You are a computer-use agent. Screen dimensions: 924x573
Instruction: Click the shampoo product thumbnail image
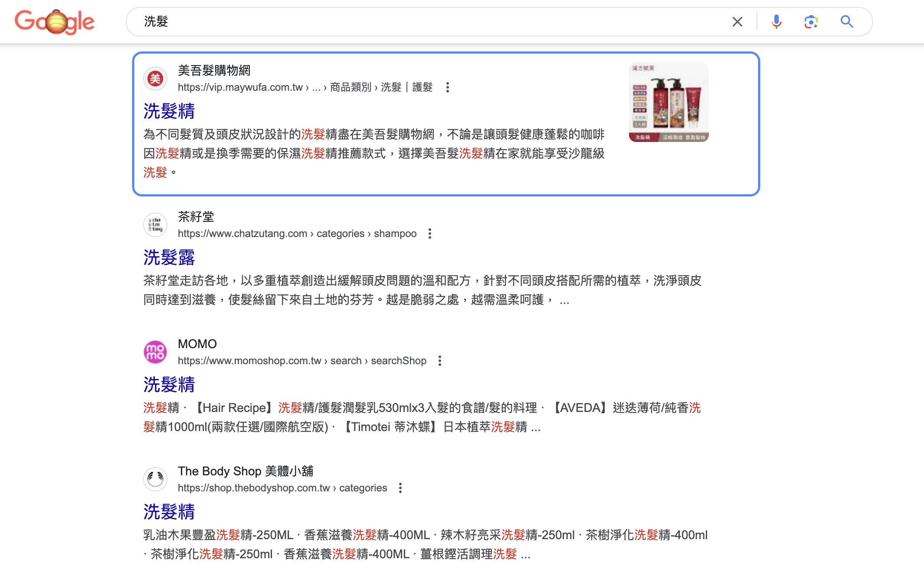coord(668,102)
